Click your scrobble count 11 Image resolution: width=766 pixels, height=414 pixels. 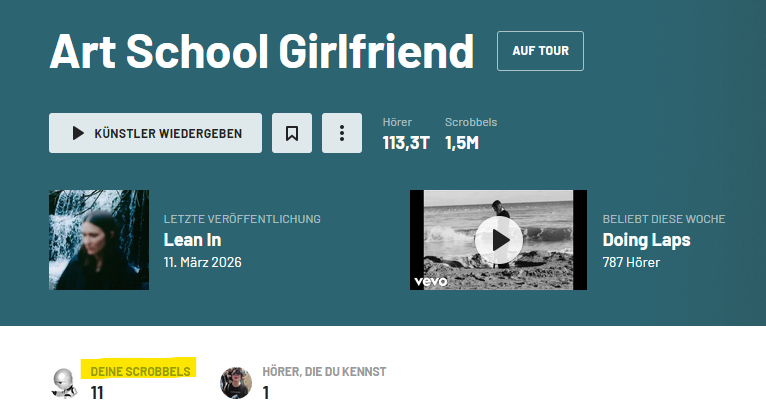(97, 393)
